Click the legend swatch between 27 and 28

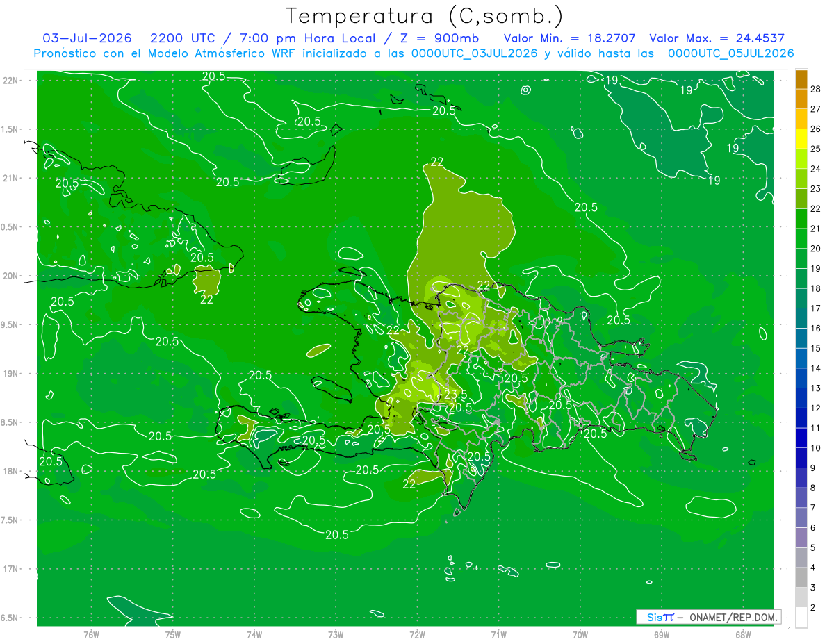tap(801, 99)
